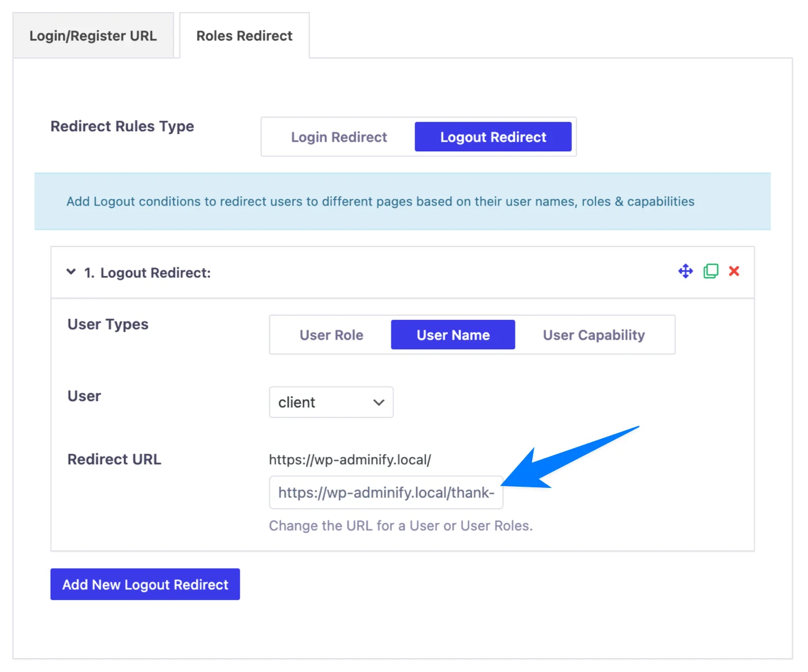This screenshot has width=808, height=672.
Task: Enable Login Redirect rules type
Action: [x=338, y=137]
